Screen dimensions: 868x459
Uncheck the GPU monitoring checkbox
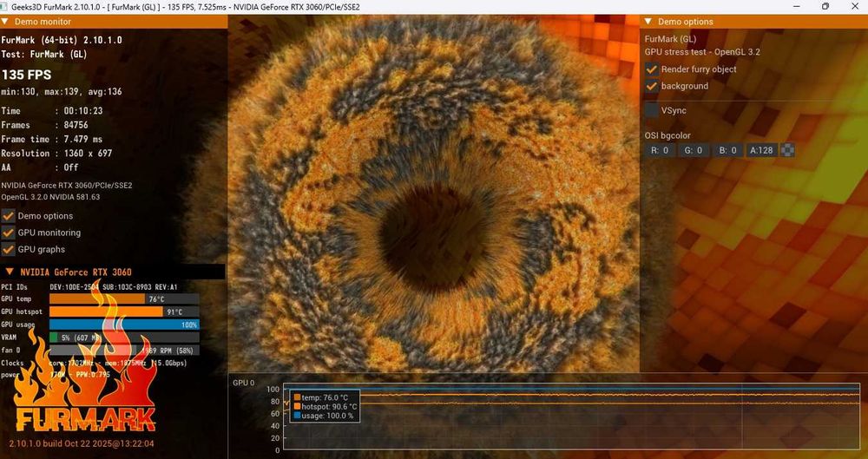(9, 233)
